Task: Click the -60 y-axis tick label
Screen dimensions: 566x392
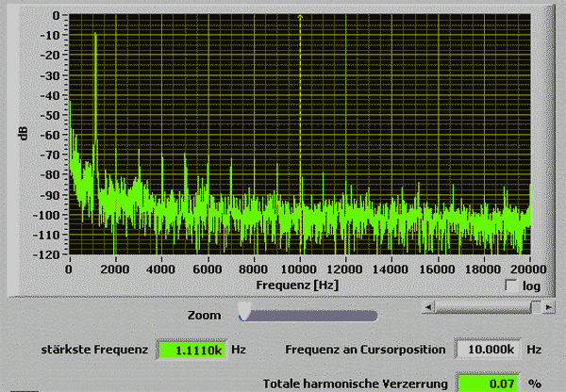Action: (49, 136)
